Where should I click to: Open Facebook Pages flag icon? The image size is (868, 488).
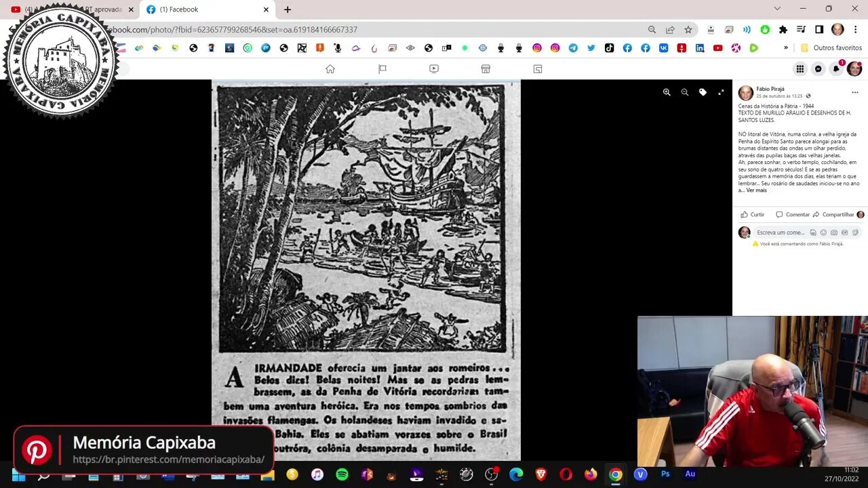coord(382,68)
